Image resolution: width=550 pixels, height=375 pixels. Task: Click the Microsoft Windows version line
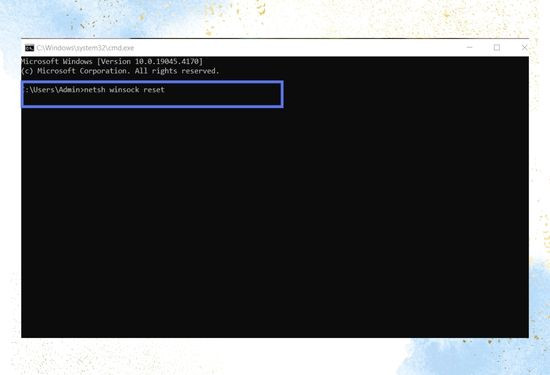[x=112, y=61]
